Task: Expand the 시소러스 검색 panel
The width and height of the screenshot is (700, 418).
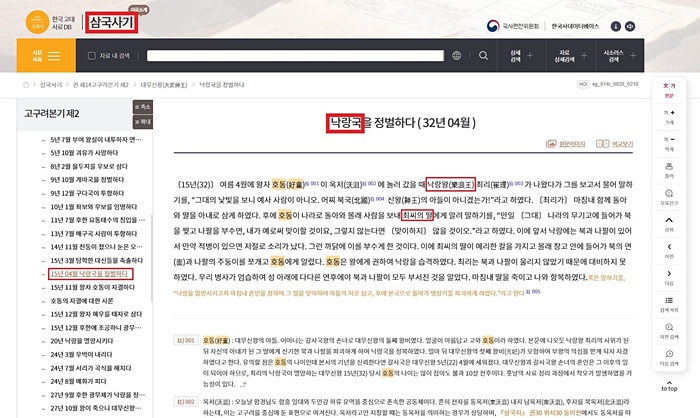Action: [x=620, y=55]
